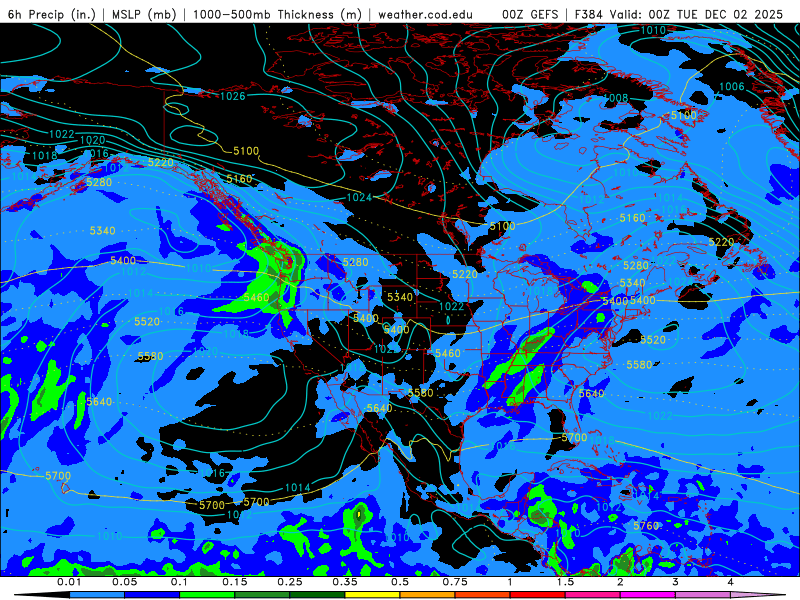Click the '0.01' legend value
Screen dimensions: 800x600
coord(69,582)
